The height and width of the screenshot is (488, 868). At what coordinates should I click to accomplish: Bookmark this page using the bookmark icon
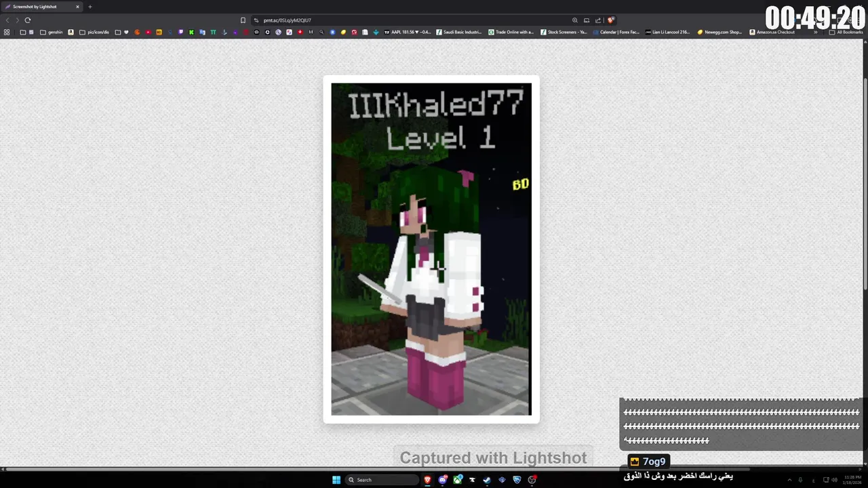coord(243,20)
